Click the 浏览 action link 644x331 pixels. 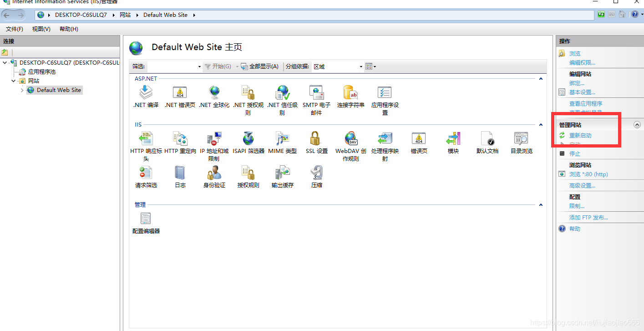pyautogui.click(x=575, y=54)
